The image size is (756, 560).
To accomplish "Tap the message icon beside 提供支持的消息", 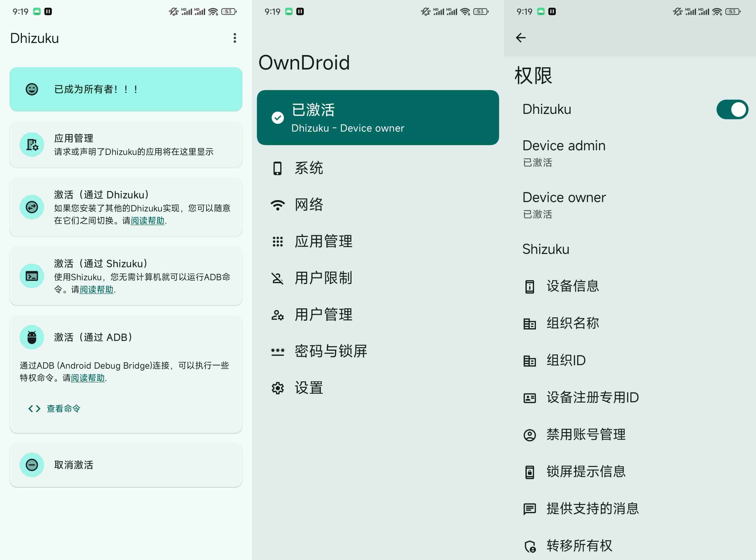I will tap(529, 509).
